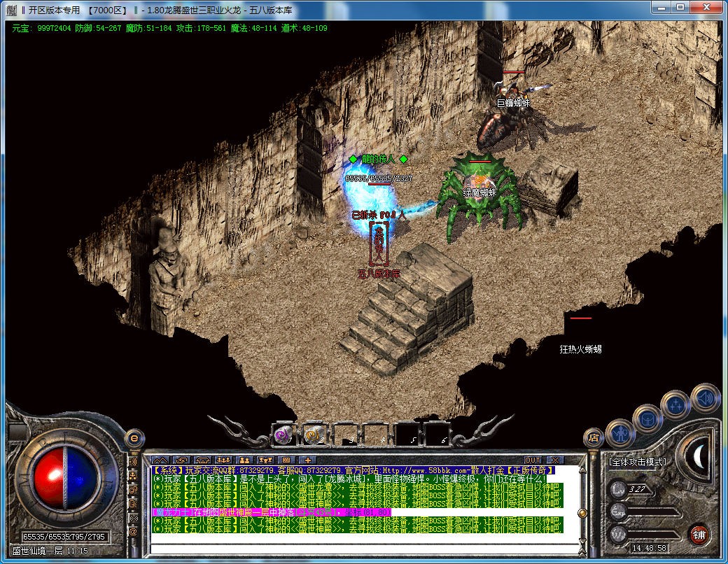
Task: Click the red-blue HP/MP orb
Action: [x=66, y=477]
